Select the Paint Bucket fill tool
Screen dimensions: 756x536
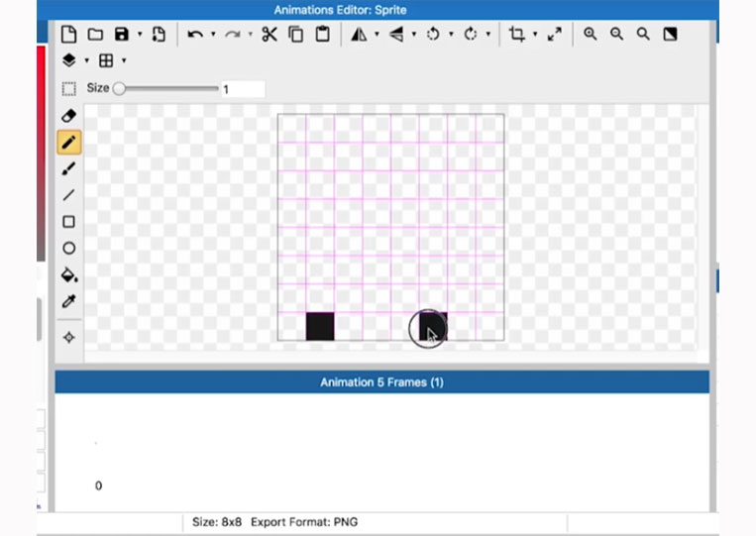(x=69, y=274)
